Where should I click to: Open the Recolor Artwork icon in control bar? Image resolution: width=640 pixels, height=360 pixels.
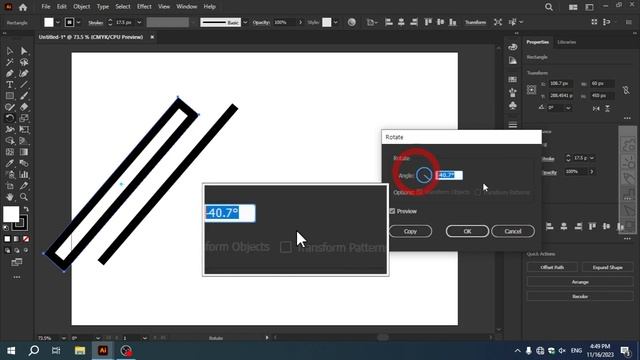coord(351,22)
